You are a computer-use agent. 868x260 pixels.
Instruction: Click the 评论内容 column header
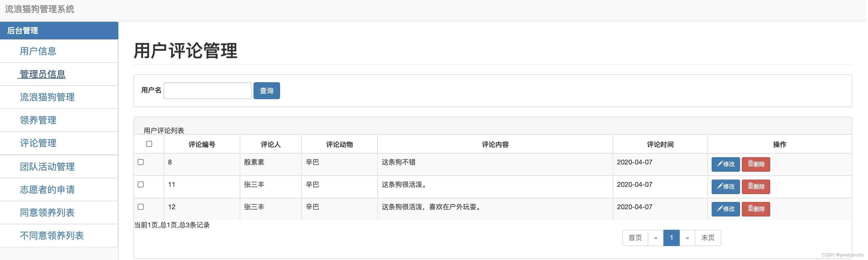pos(496,145)
